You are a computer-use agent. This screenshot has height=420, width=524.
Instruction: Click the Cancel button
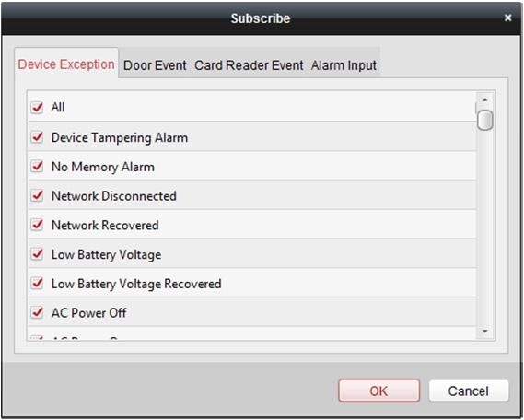(x=469, y=391)
